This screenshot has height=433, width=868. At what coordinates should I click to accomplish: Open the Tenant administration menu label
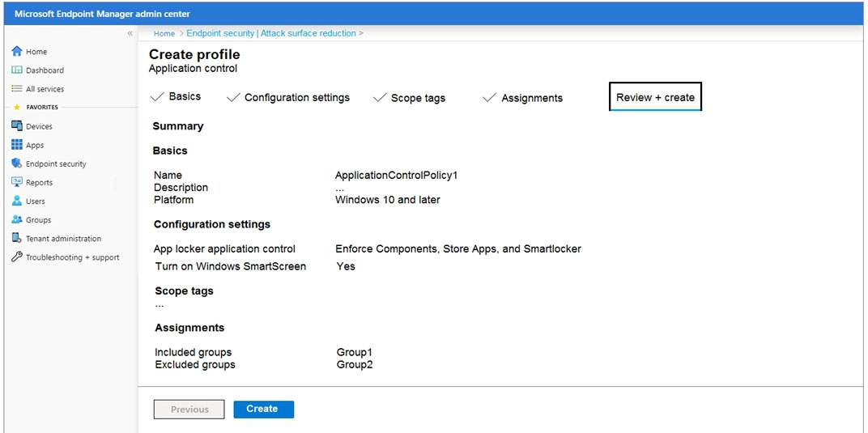pyautogui.click(x=64, y=238)
